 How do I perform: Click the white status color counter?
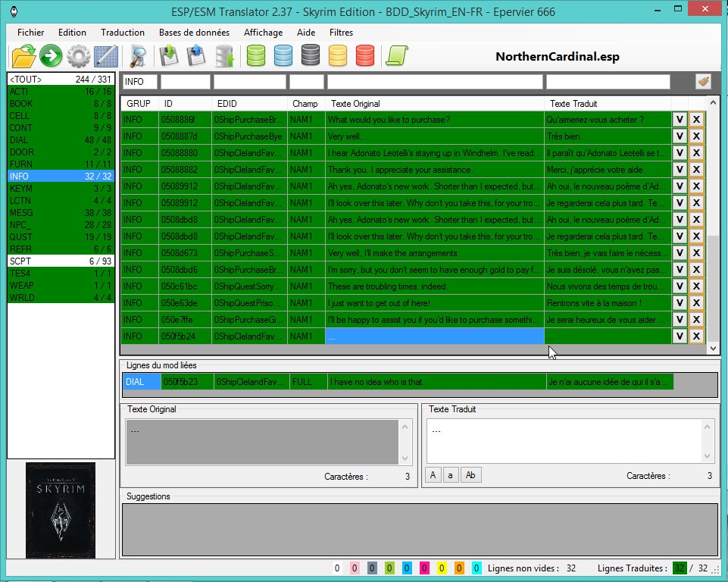(337, 568)
